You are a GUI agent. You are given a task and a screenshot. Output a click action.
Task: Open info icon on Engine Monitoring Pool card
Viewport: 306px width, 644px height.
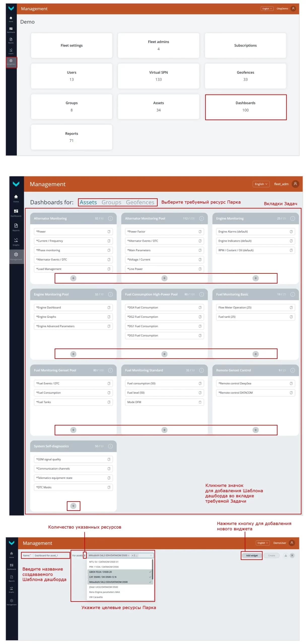110,294
